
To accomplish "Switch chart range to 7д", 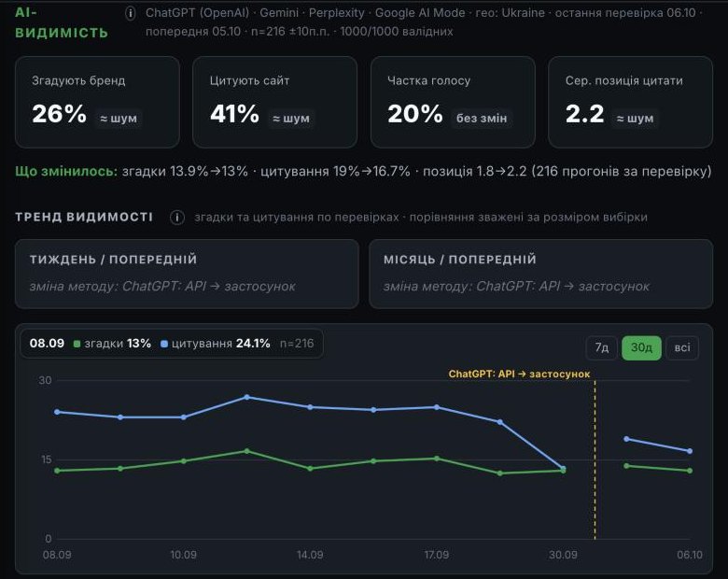I will pyautogui.click(x=602, y=347).
